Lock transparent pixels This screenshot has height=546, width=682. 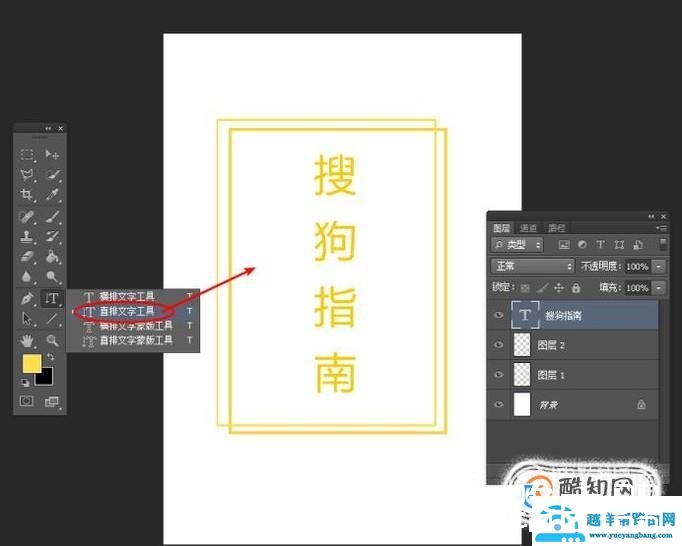point(525,288)
